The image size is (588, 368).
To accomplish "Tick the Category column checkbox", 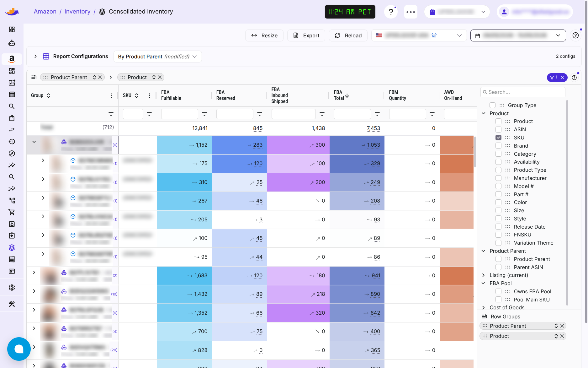I will tap(498, 154).
